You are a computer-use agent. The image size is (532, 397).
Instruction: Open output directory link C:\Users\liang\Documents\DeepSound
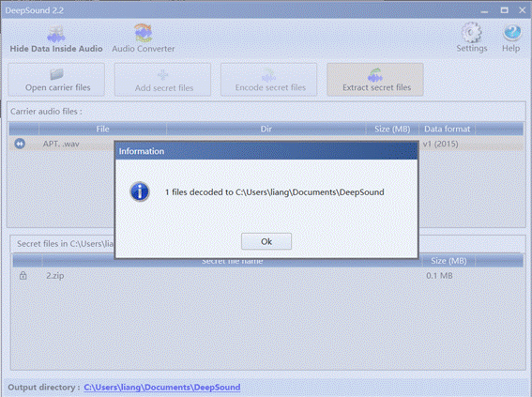pos(162,388)
